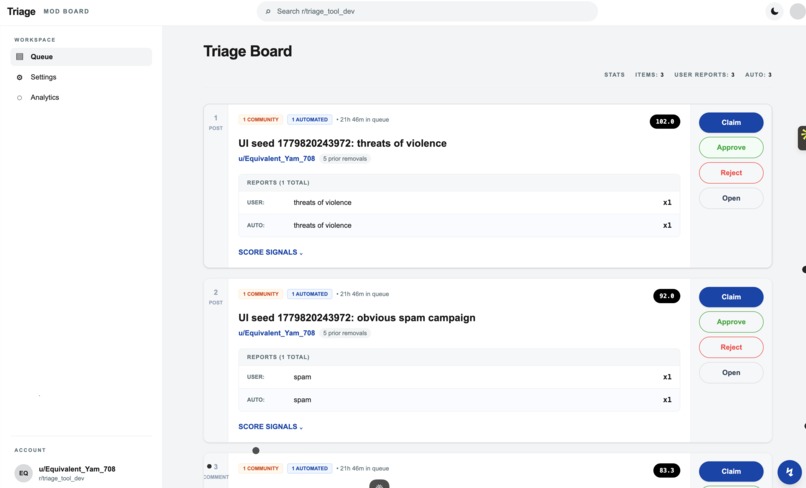Viewport: 806px width, 488px height.
Task: Click the 92.0 score badge
Action: pyautogui.click(x=667, y=296)
